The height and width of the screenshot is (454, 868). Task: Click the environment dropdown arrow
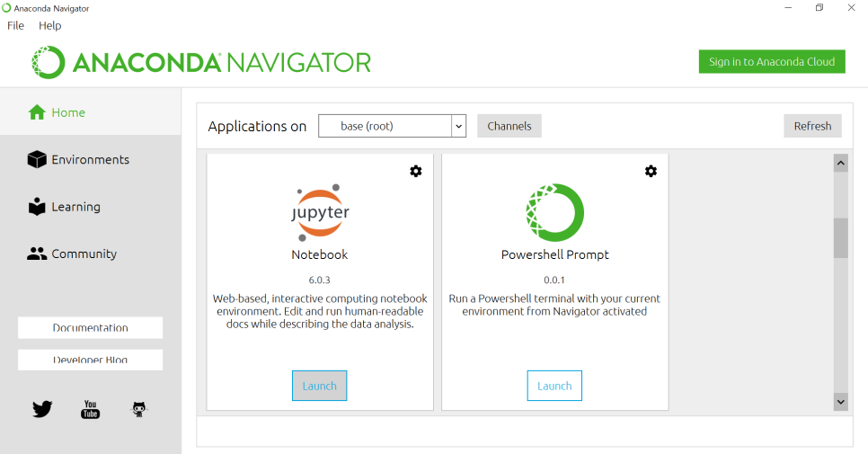tap(458, 126)
